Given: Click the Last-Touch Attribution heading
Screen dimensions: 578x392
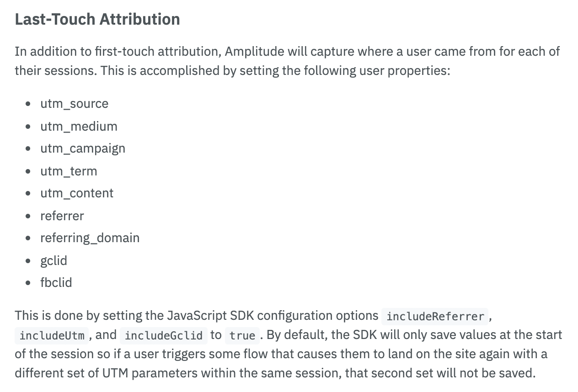Looking at the screenshot, I should [97, 19].
